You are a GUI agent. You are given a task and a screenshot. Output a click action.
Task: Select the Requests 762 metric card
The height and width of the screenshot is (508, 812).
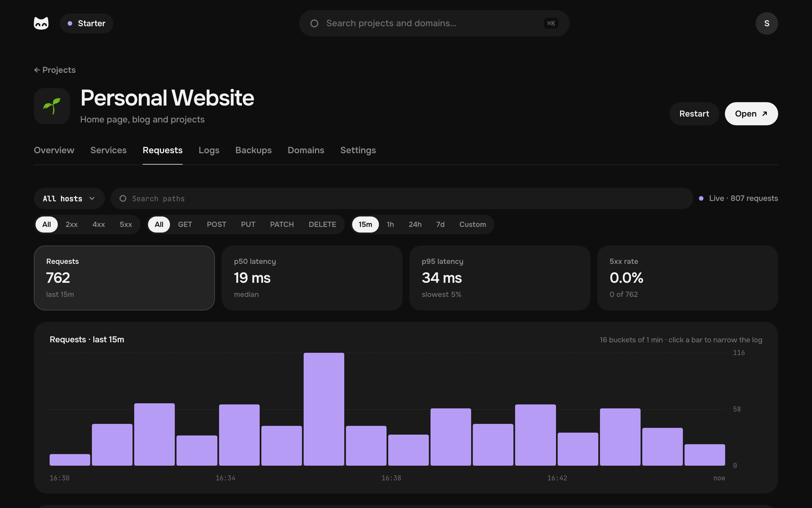pos(124,278)
